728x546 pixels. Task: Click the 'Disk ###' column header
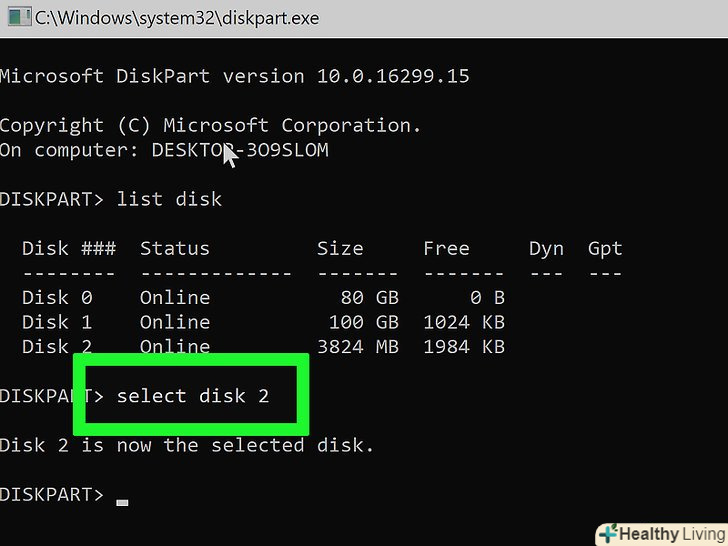click(69, 249)
